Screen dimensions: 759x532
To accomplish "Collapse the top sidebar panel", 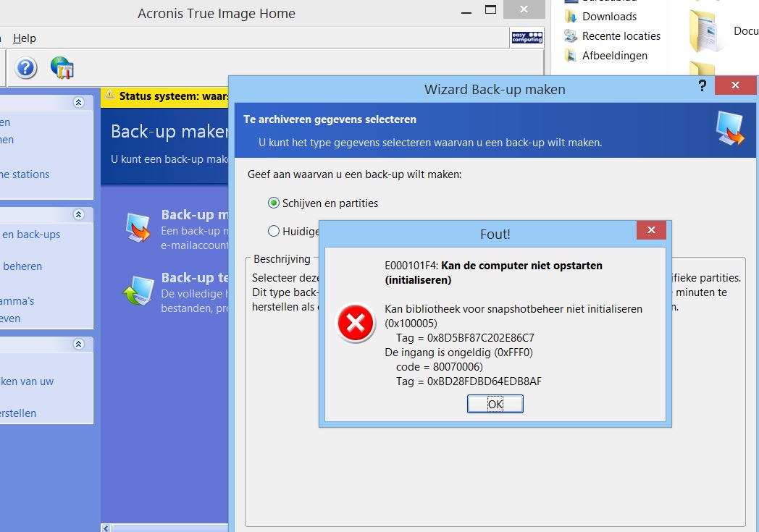I will click(78, 103).
